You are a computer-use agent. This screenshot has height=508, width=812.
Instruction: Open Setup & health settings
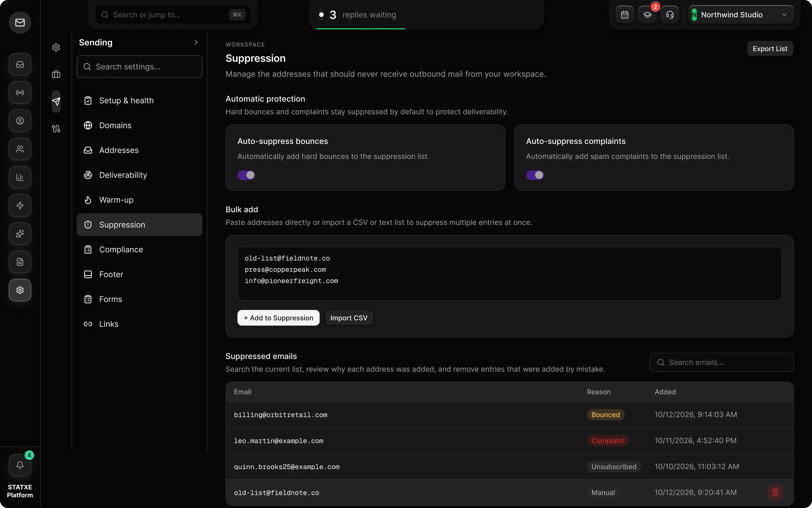click(139, 100)
